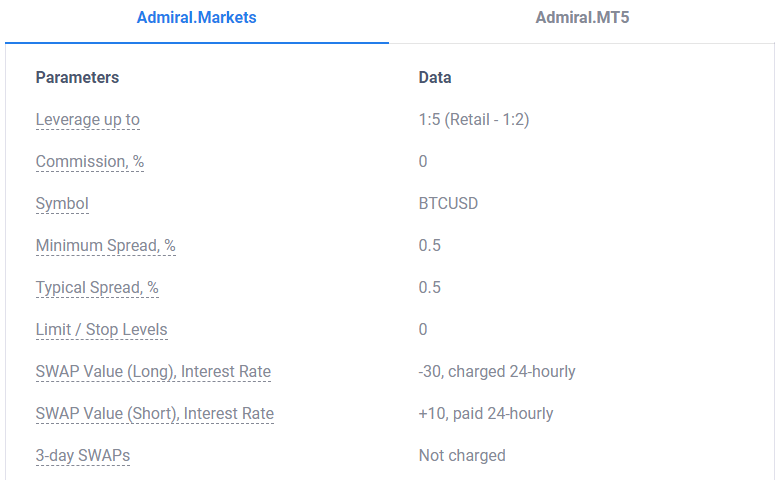Click the Minimum Spread value 0.5
The image size is (781, 480).
(430, 245)
